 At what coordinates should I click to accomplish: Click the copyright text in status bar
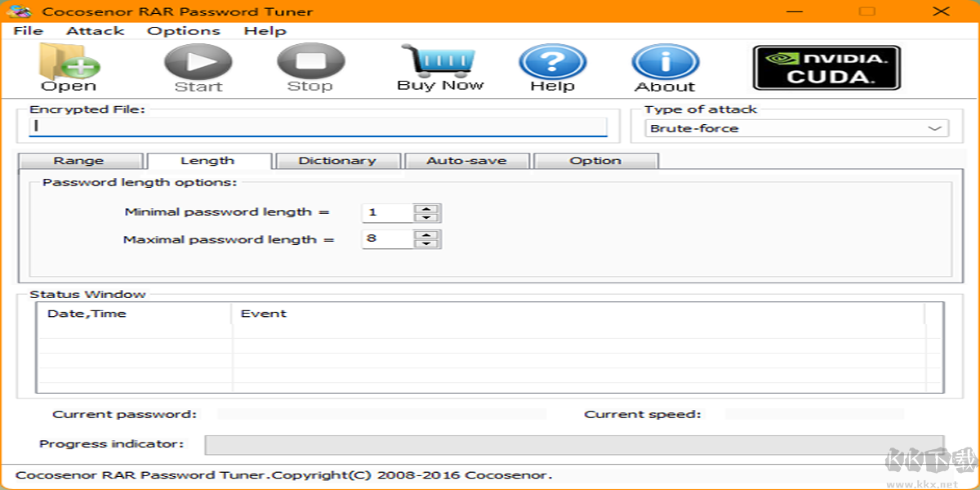[x=284, y=474]
